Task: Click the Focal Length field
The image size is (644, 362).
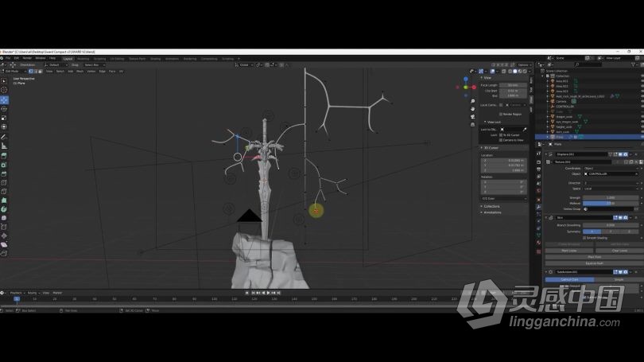Action: [513, 85]
